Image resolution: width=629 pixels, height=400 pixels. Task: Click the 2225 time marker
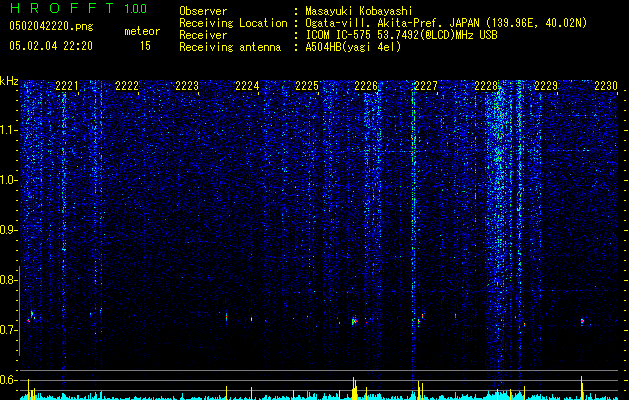tap(306, 86)
